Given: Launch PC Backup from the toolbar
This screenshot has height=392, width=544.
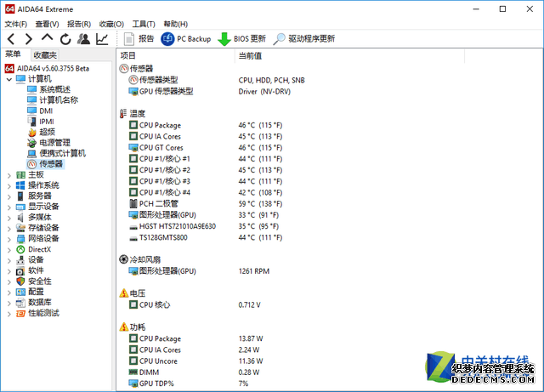Looking at the screenshot, I should click(x=185, y=39).
